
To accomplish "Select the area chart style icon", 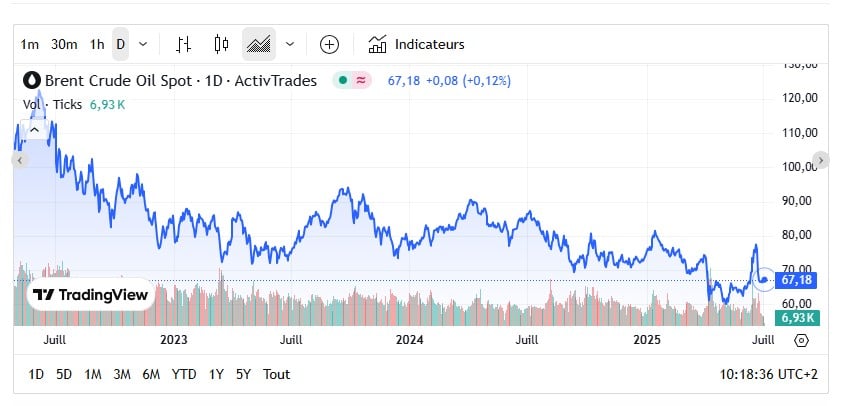I will pyautogui.click(x=259, y=44).
